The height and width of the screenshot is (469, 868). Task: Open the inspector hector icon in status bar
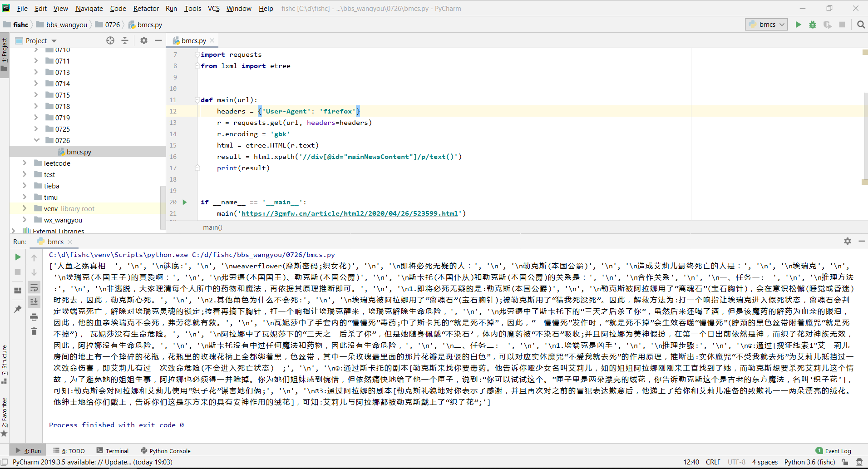click(859, 462)
